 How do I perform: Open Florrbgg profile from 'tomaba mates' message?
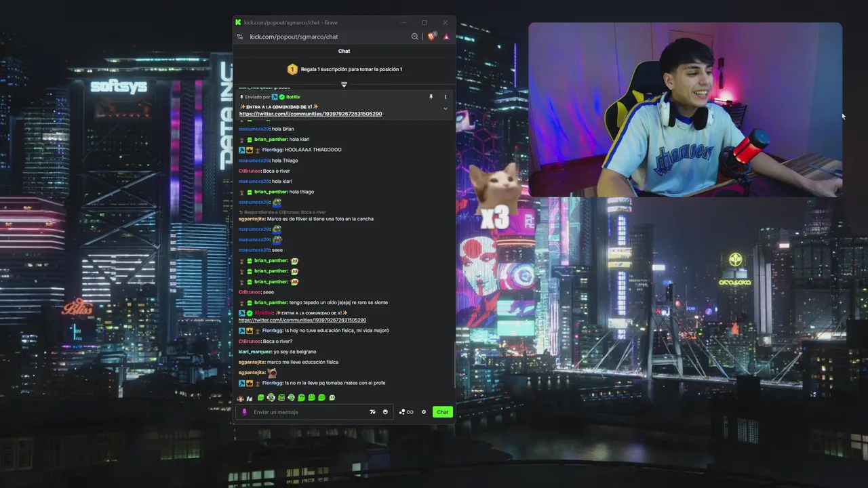(x=273, y=383)
